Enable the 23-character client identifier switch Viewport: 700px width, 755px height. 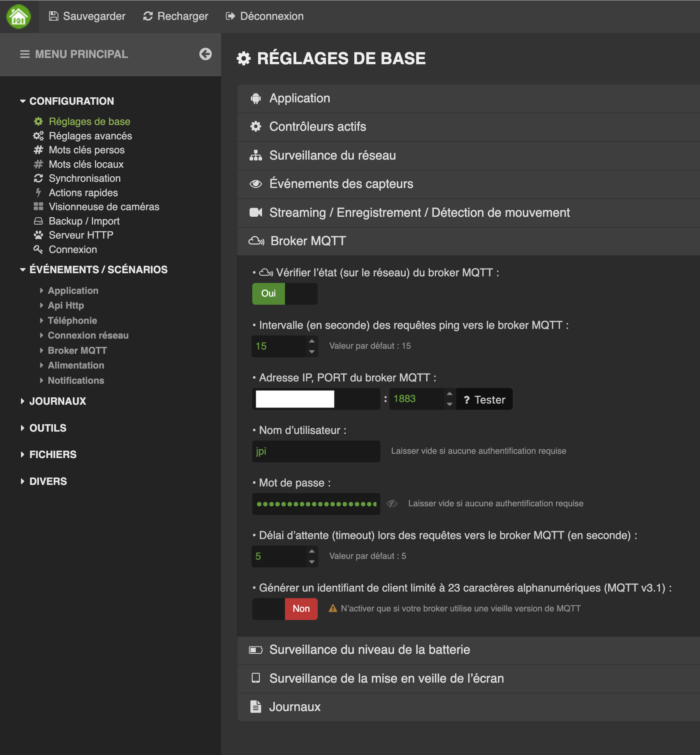[285, 609]
